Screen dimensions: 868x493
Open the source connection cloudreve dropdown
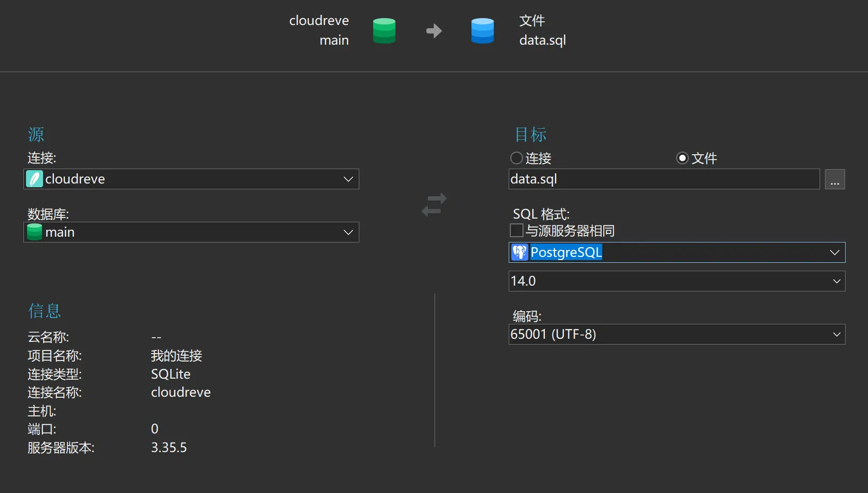pos(191,179)
